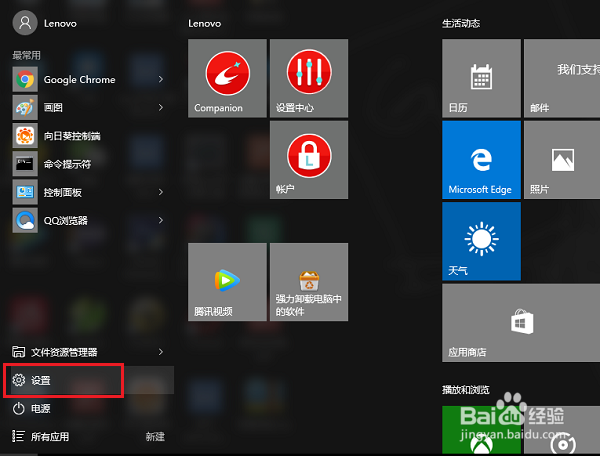Launch the QQ浏览器 browser icon
600x456 pixels.
25,220
